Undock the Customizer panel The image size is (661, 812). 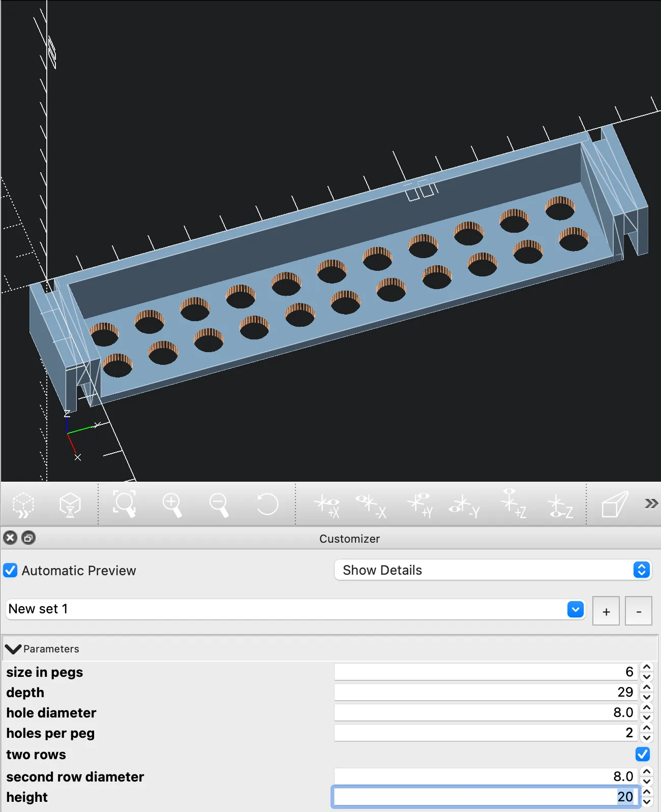[x=29, y=538]
